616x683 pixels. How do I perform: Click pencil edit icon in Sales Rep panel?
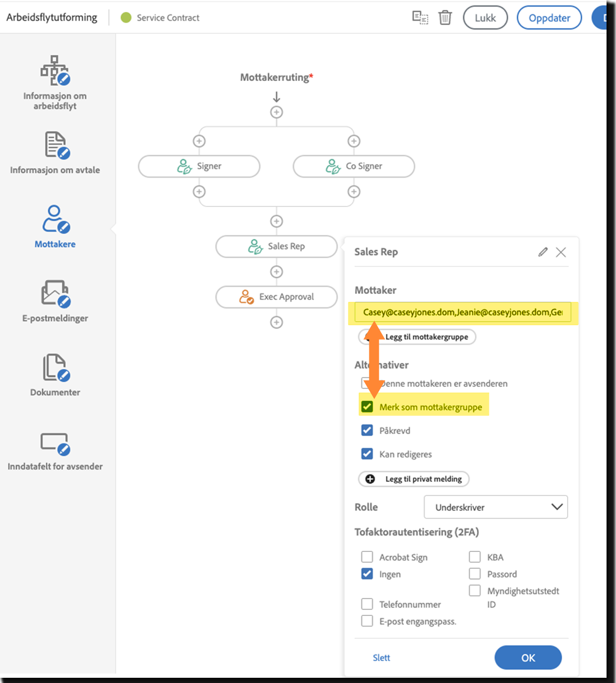click(543, 252)
